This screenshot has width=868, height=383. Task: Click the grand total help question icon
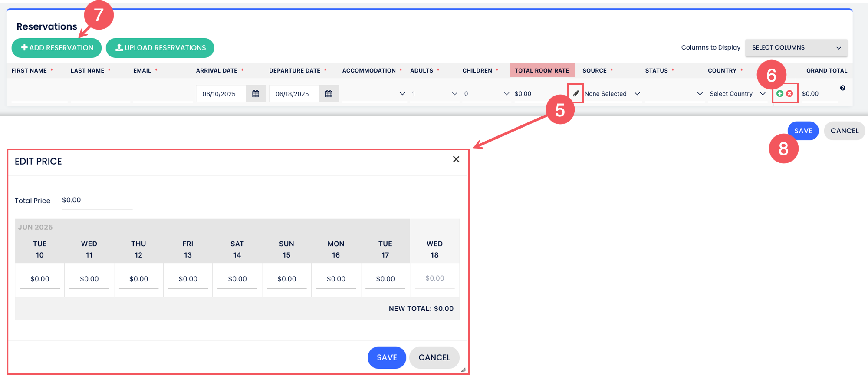pos(842,88)
